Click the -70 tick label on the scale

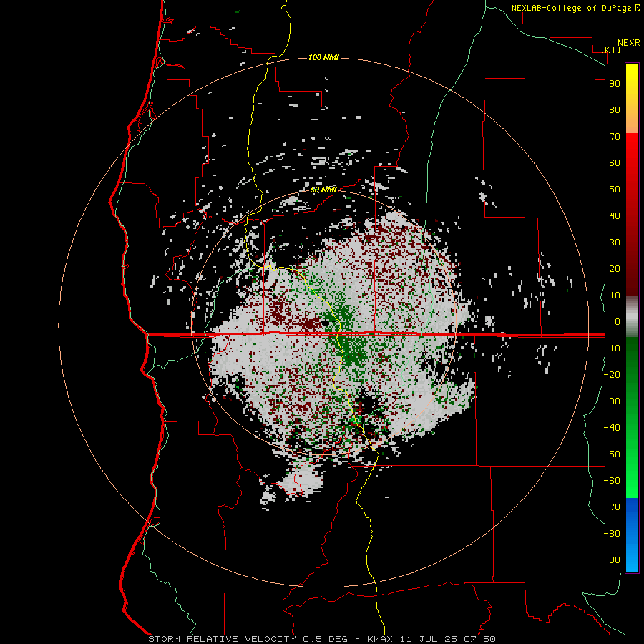(x=612, y=507)
